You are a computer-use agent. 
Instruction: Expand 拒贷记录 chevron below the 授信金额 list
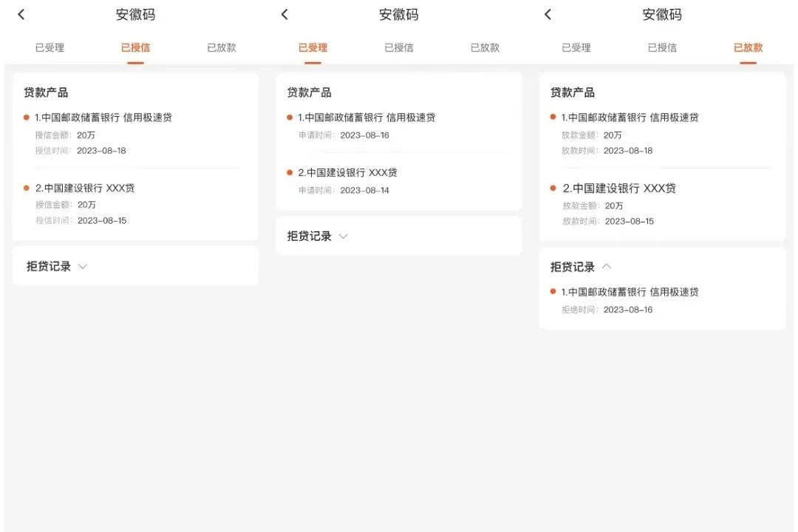click(x=82, y=267)
